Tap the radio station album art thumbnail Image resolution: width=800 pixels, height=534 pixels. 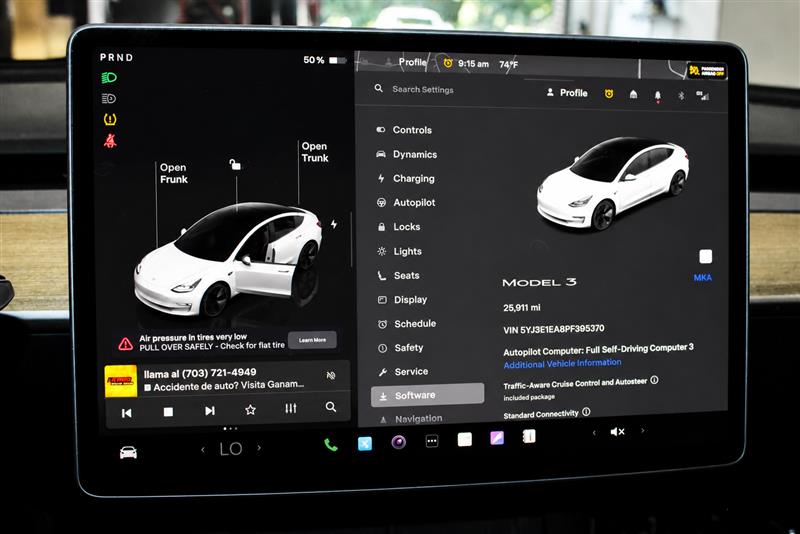point(121,380)
